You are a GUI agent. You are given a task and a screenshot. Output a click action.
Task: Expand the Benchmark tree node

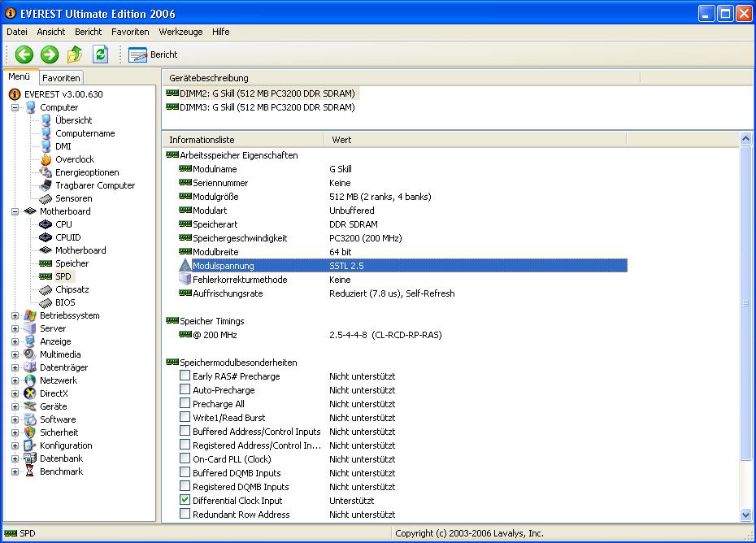click(x=15, y=471)
